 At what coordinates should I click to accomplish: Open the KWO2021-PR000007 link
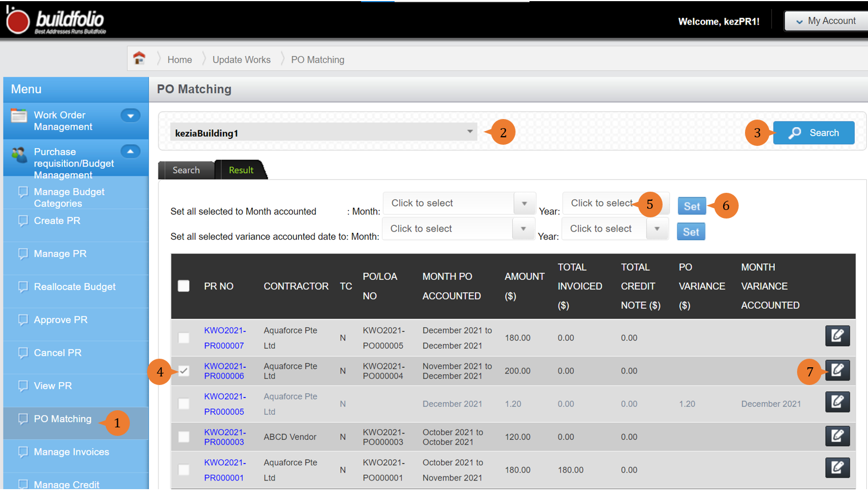point(225,338)
